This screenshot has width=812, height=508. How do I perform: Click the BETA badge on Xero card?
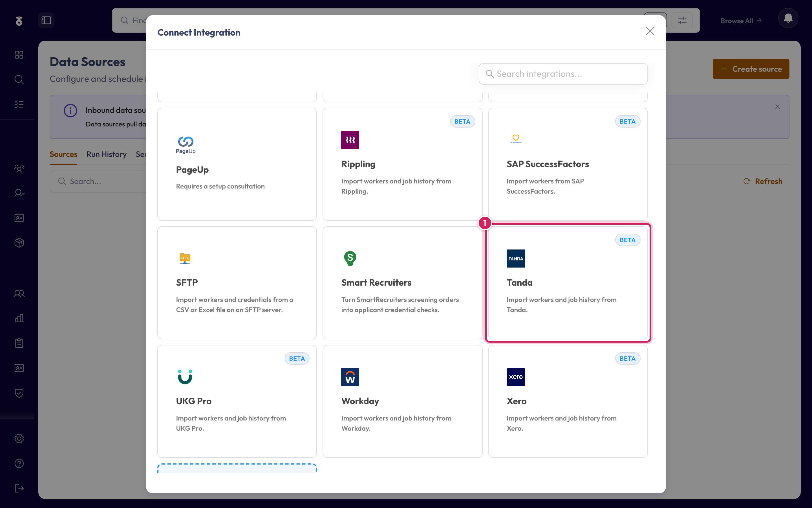tap(627, 358)
